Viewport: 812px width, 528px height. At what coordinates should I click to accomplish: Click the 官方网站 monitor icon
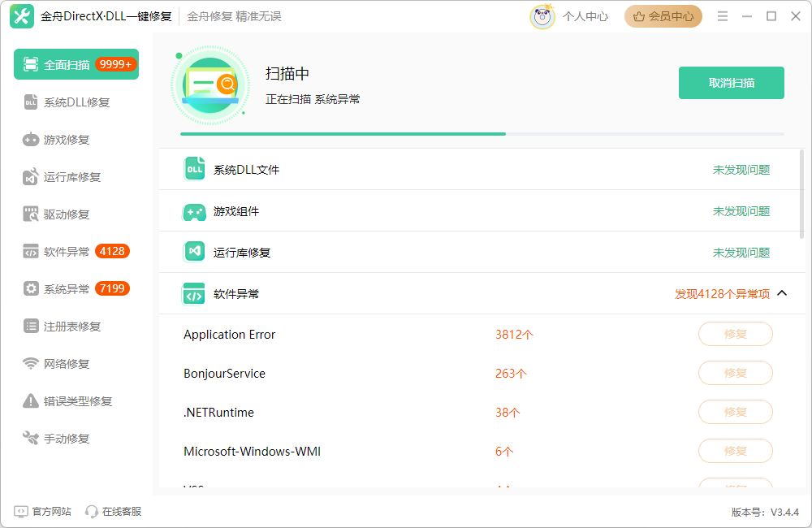21,512
